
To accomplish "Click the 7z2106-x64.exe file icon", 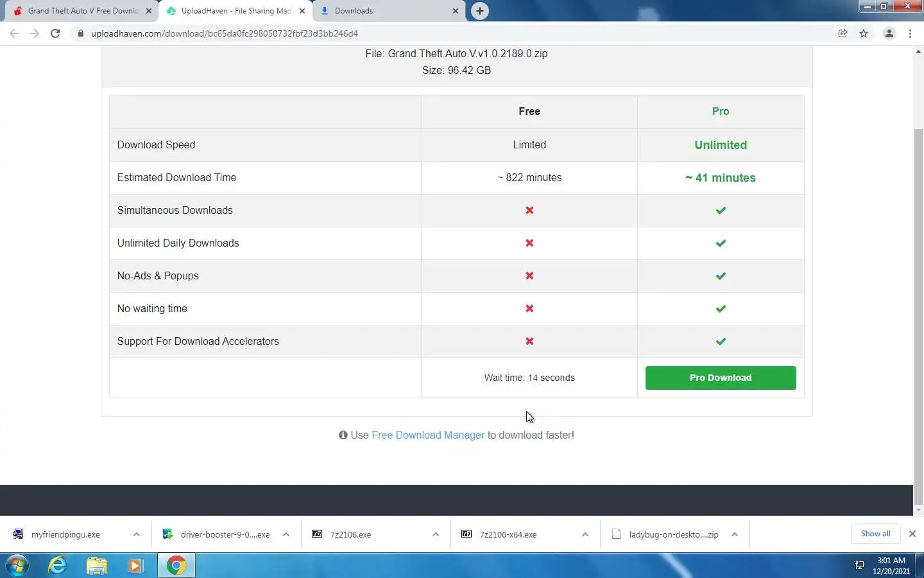I will pos(466,534).
